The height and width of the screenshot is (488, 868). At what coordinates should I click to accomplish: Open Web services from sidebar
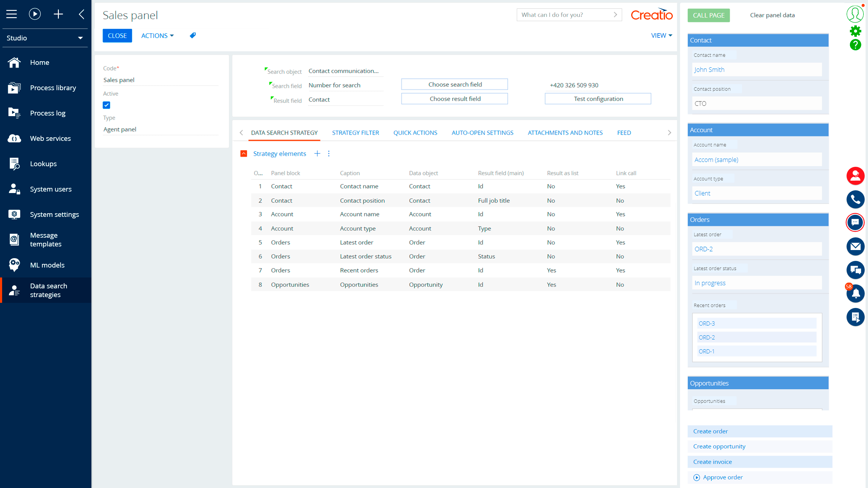[x=50, y=138]
